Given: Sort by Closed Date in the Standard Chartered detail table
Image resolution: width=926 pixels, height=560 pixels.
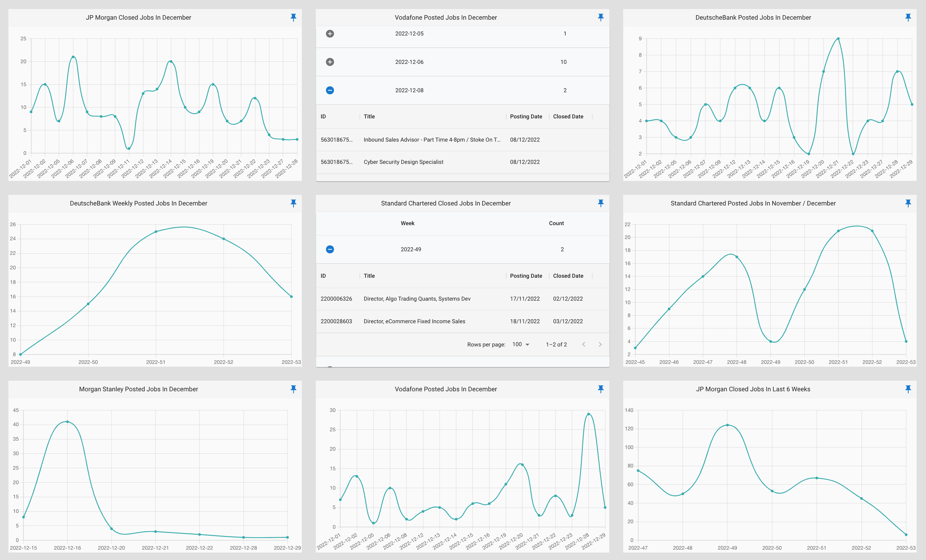Looking at the screenshot, I should point(568,276).
